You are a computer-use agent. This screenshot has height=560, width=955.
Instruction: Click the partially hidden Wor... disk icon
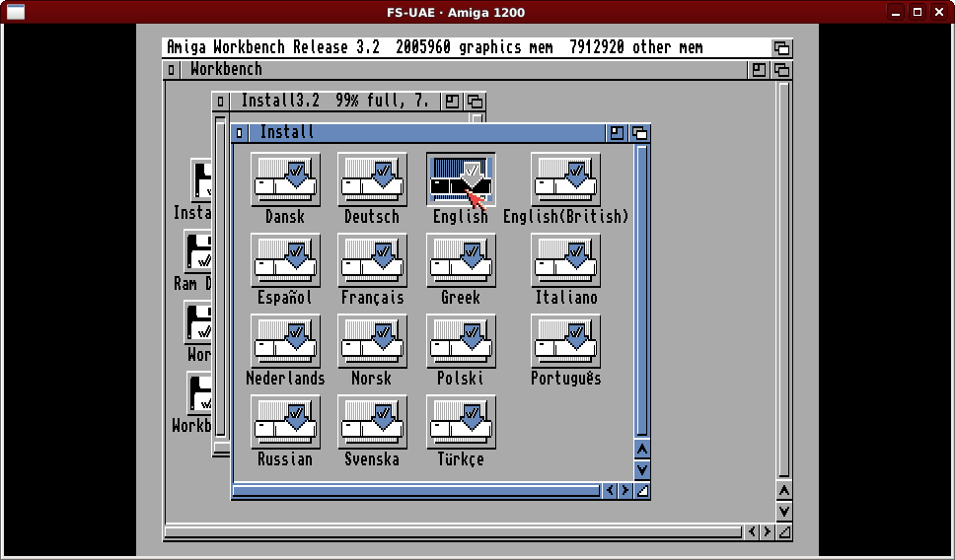coord(198,322)
